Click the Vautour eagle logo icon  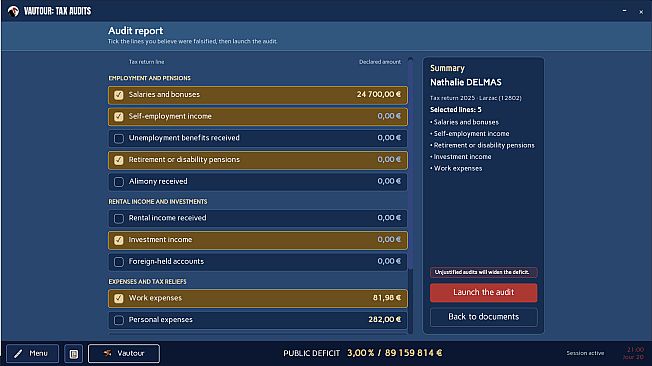pyautogui.click(x=13, y=11)
